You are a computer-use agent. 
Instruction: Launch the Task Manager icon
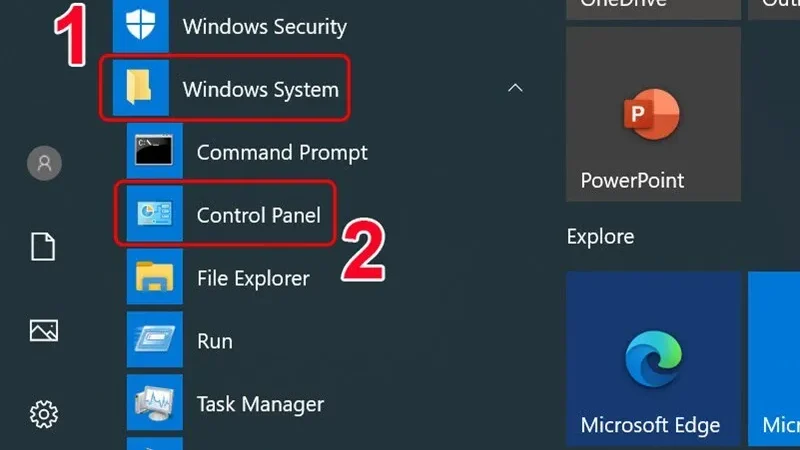(154, 403)
